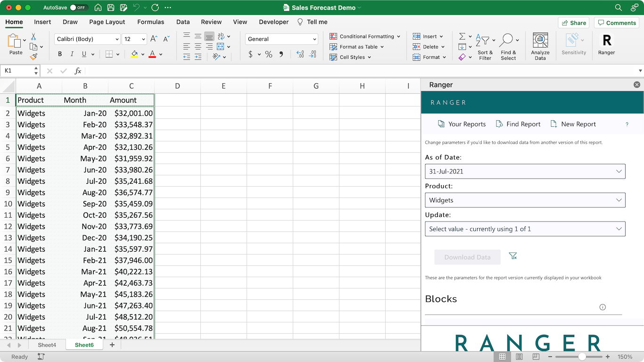Switch to Page Layout view in status bar

519,357
